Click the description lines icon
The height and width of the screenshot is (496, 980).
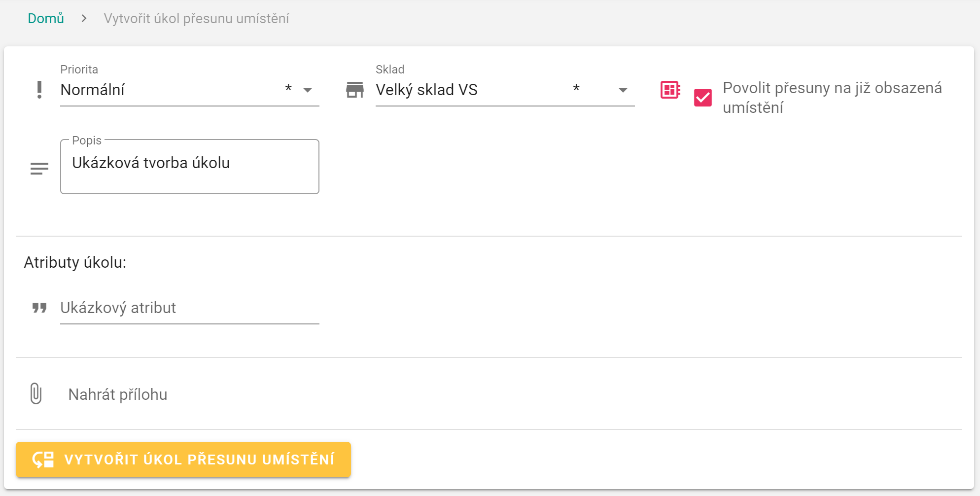tap(39, 169)
